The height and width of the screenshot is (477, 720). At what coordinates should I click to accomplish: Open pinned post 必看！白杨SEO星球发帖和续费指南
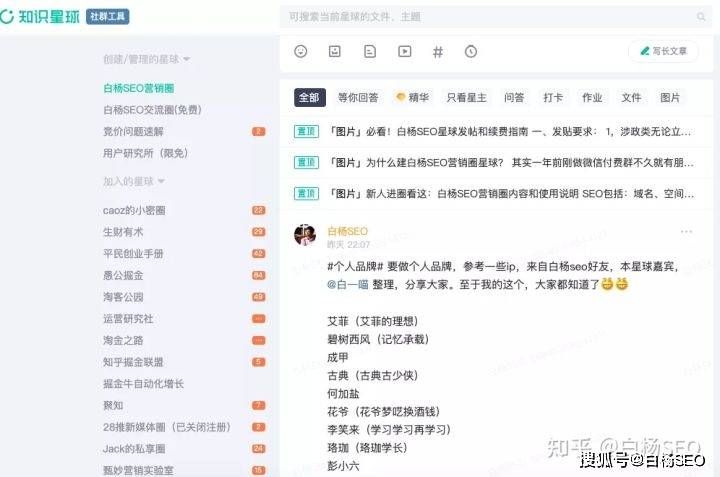click(496, 132)
